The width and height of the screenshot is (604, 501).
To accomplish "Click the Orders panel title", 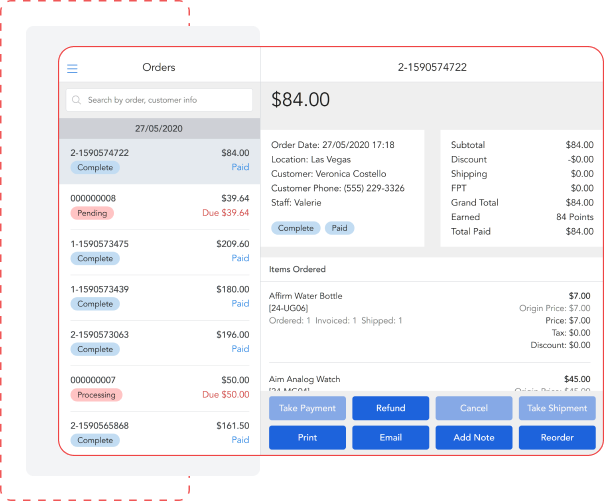I will click(x=159, y=67).
